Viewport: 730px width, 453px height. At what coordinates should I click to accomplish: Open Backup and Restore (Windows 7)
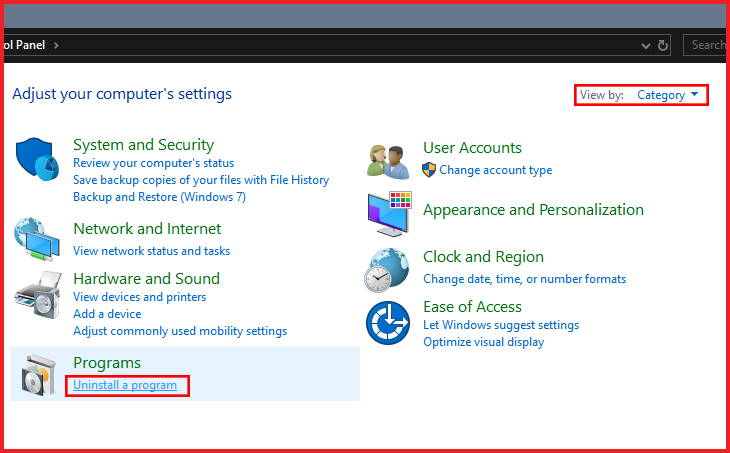[x=159, y=197]
